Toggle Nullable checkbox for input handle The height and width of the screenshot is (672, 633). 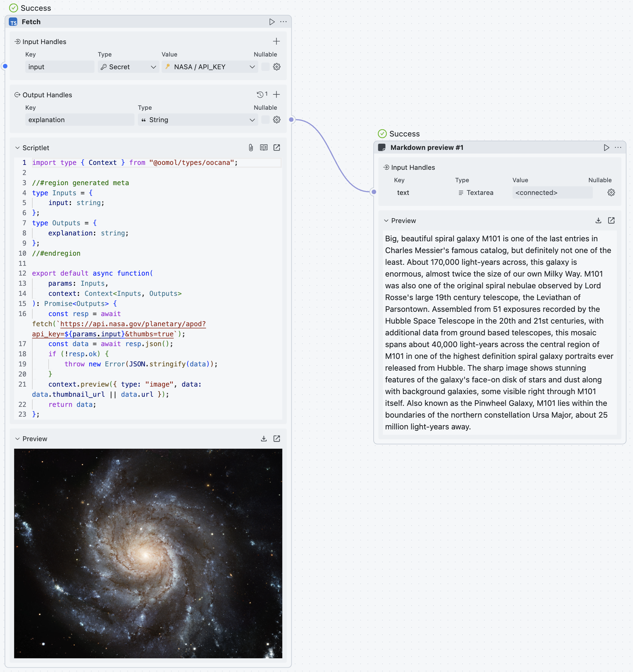click(266, 67)
